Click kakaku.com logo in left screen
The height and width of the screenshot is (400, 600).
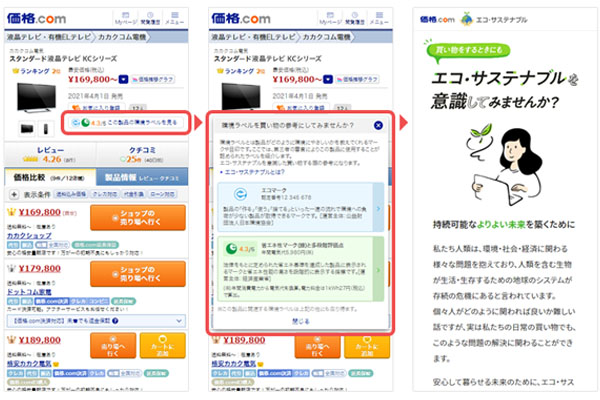36,18
